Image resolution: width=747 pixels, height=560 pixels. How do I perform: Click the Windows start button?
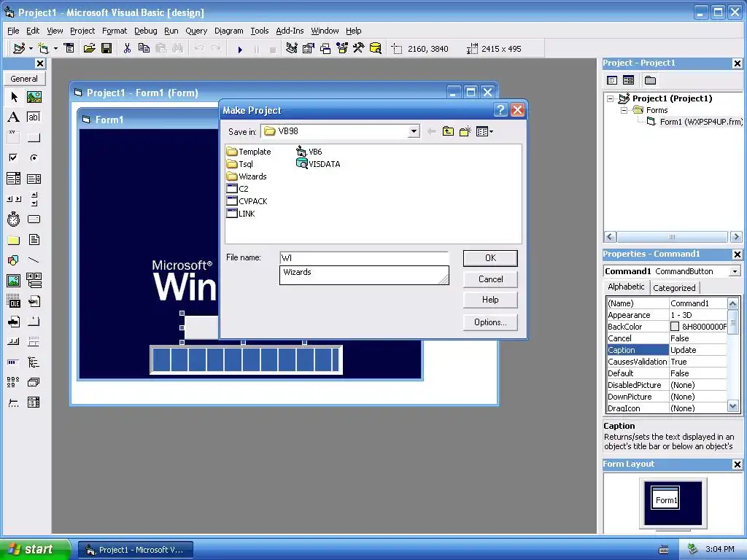(x=34, y=549)
